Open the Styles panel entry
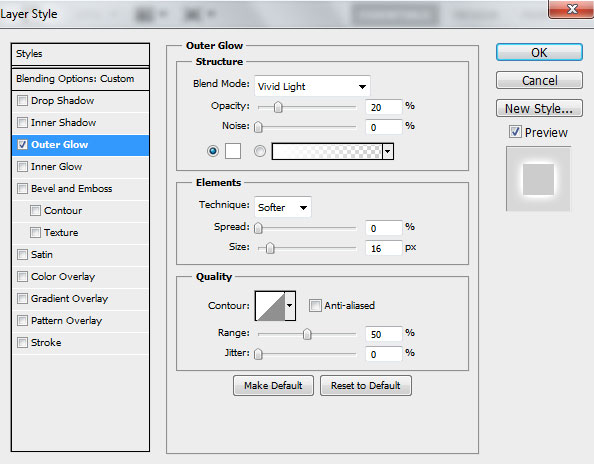 coord(80,54)
